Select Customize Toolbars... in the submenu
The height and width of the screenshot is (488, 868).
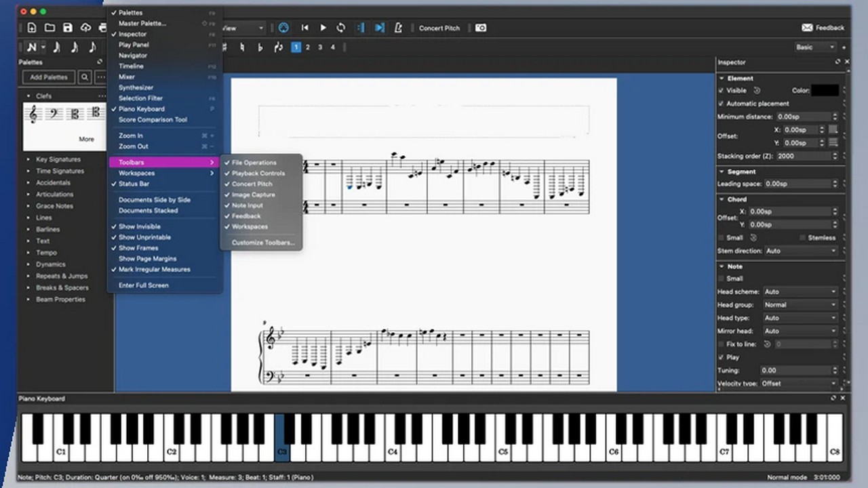pos(263,243)
